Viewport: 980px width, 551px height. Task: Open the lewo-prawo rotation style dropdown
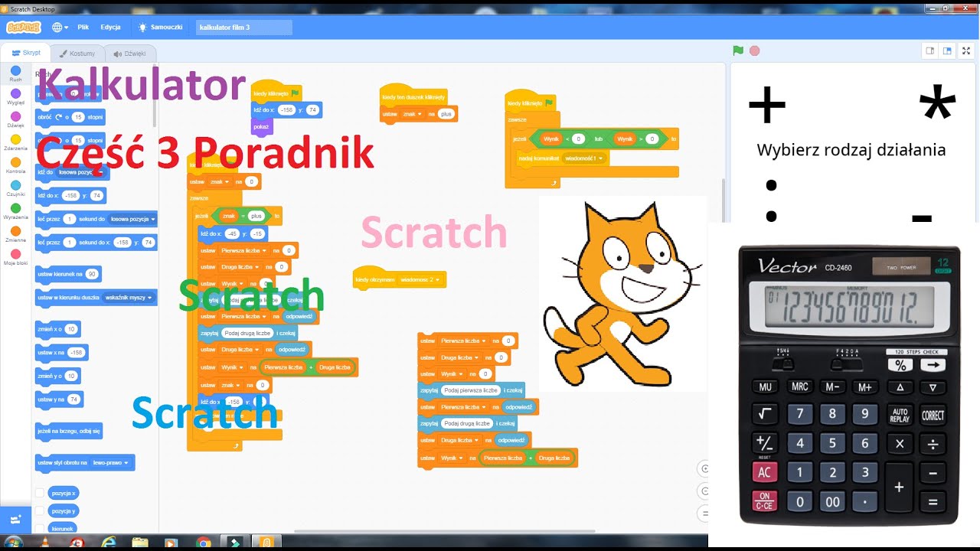111,462
